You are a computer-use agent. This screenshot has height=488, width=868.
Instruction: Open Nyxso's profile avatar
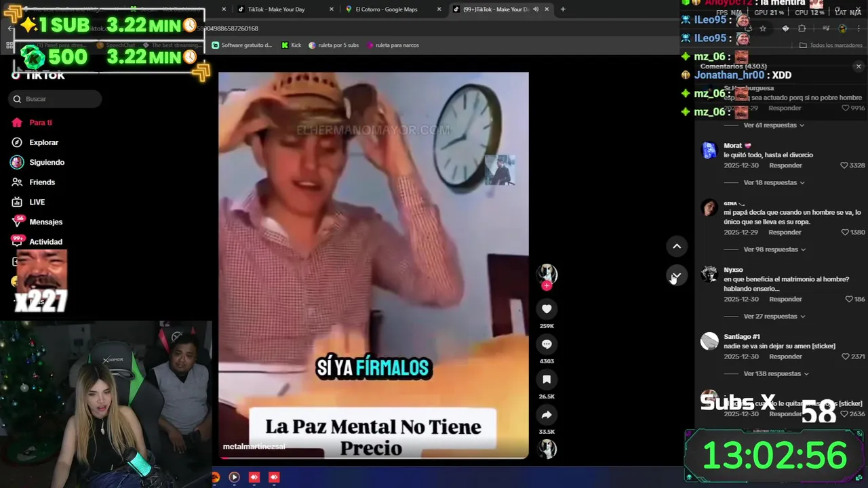(x=709, y=274)
